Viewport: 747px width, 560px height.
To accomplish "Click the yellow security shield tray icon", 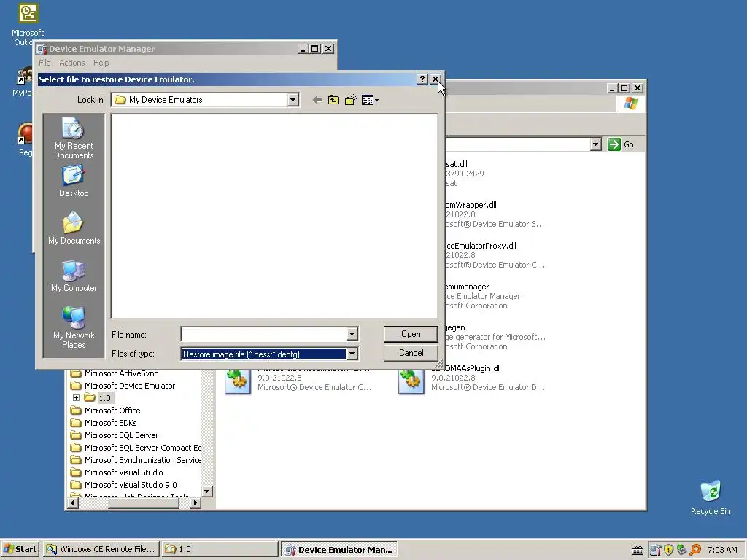I will point(669,550).
